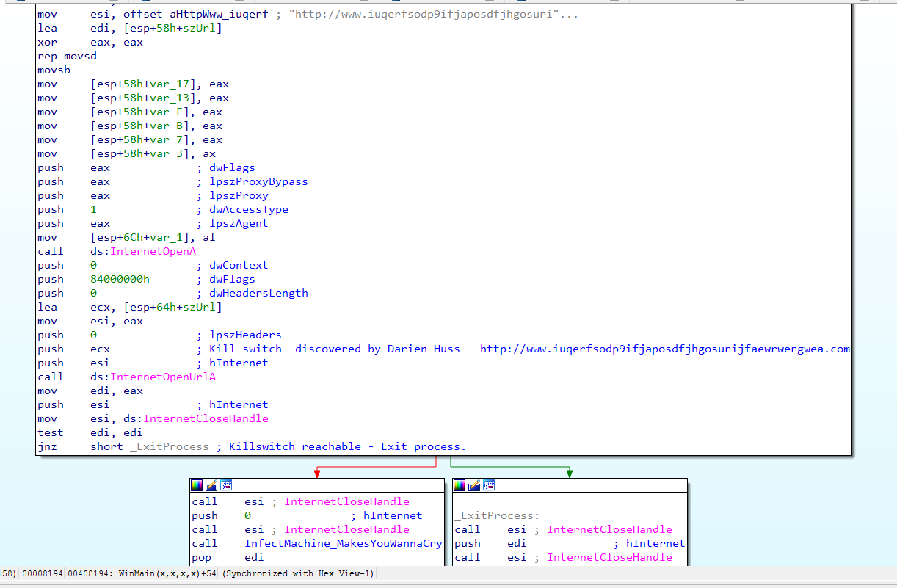Click the _ExitProcess: label in right block
Image resolution: width=897 pixels, height=588 pixels.
[x=496, y=515]
